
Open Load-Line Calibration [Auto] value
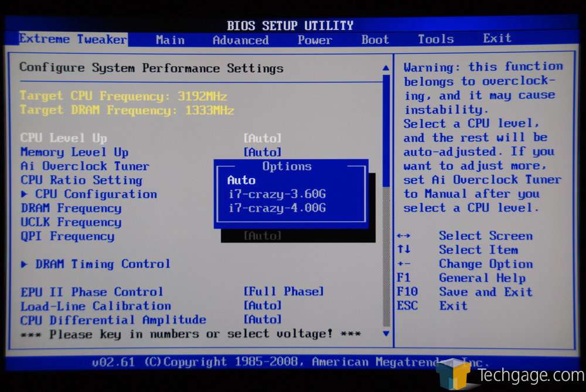(263, 306)
